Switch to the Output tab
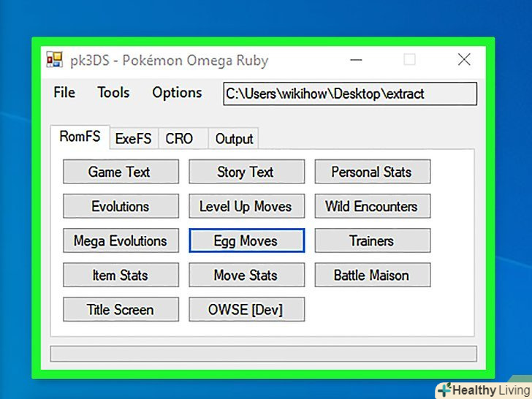 coord(233,138)
